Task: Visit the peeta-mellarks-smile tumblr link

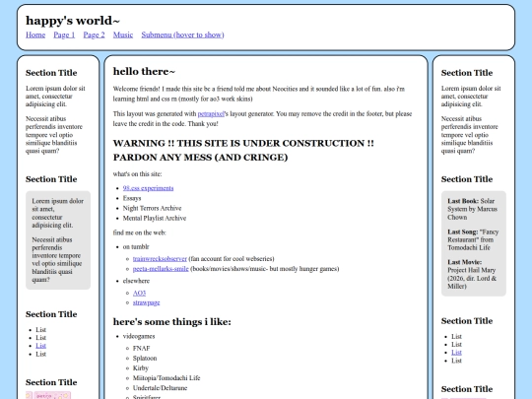Action: (x=161, y=269)
